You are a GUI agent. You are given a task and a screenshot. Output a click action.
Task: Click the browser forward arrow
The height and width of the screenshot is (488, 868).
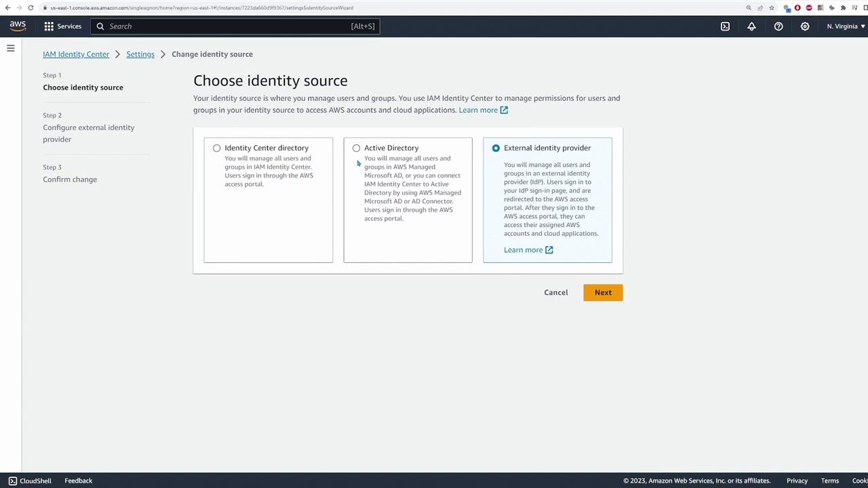pyautogui.click(x=19, y=7)
